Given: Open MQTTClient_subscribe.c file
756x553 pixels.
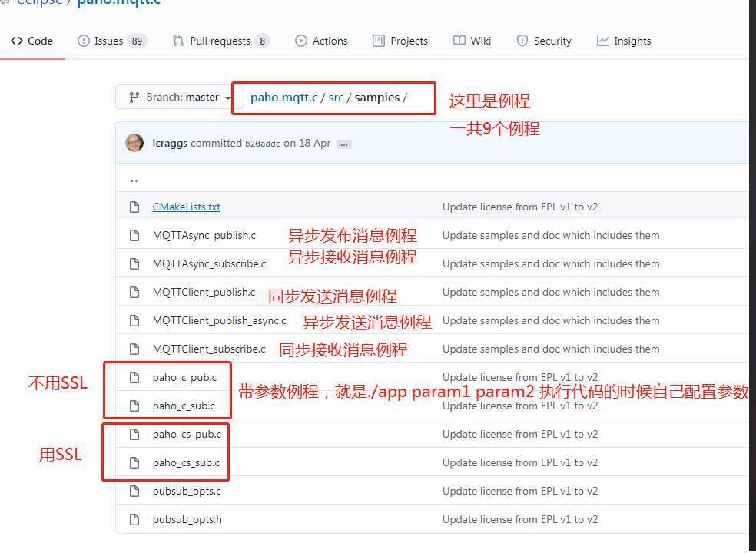Looking at the screenshot, I should pos(209,349).
